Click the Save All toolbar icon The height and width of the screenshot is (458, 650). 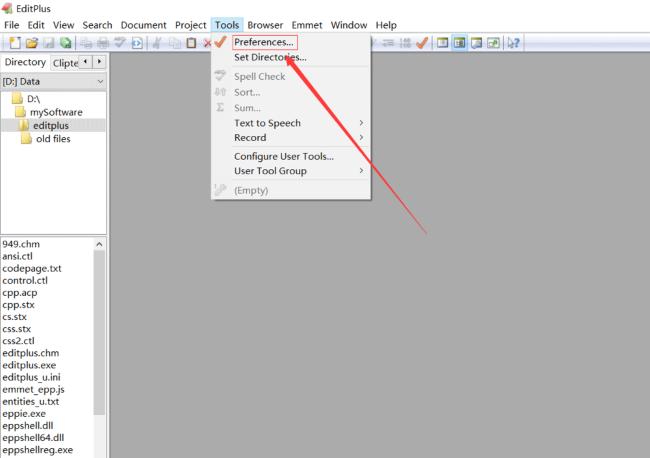point(65,43)
